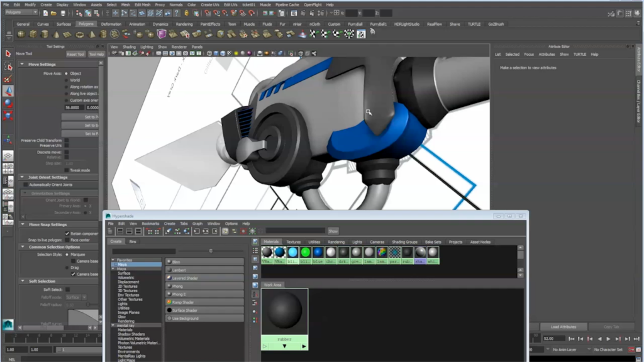644x362 pixels.
Task: Collapse mental ray tree node
Action: [113, 325]
